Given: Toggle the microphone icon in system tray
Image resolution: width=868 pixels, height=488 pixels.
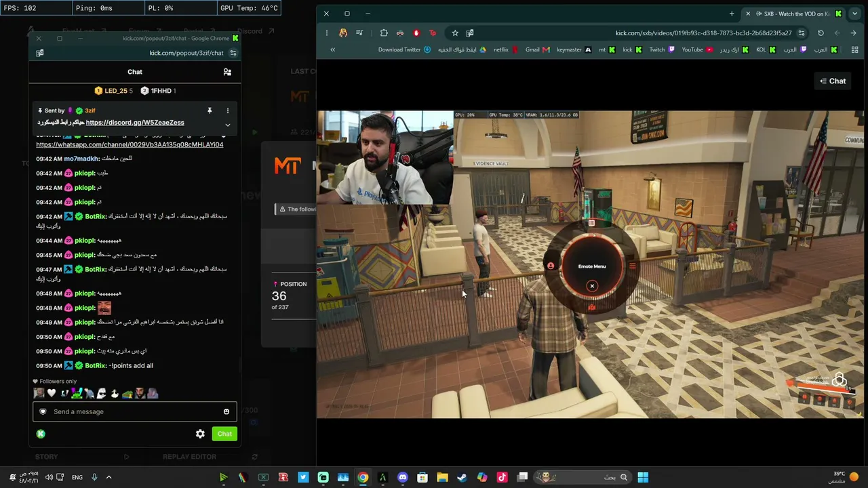Looking at the screenshot, I should 94,477.
